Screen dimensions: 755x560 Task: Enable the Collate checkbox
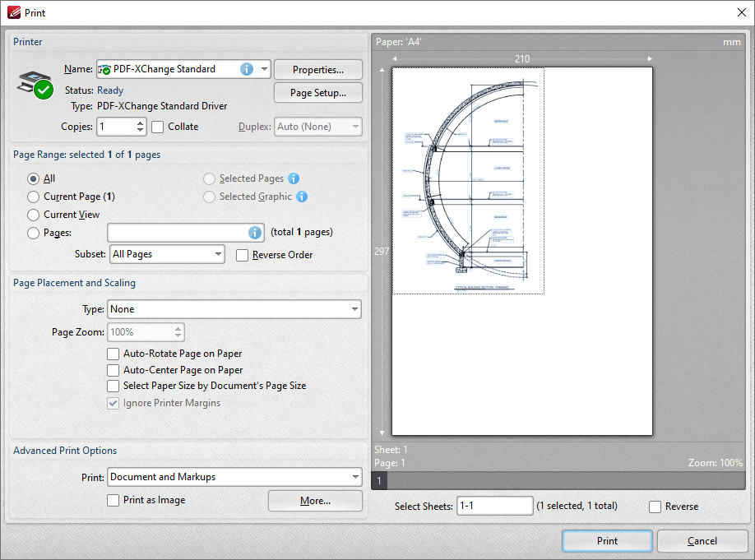[x=157, y=127]
